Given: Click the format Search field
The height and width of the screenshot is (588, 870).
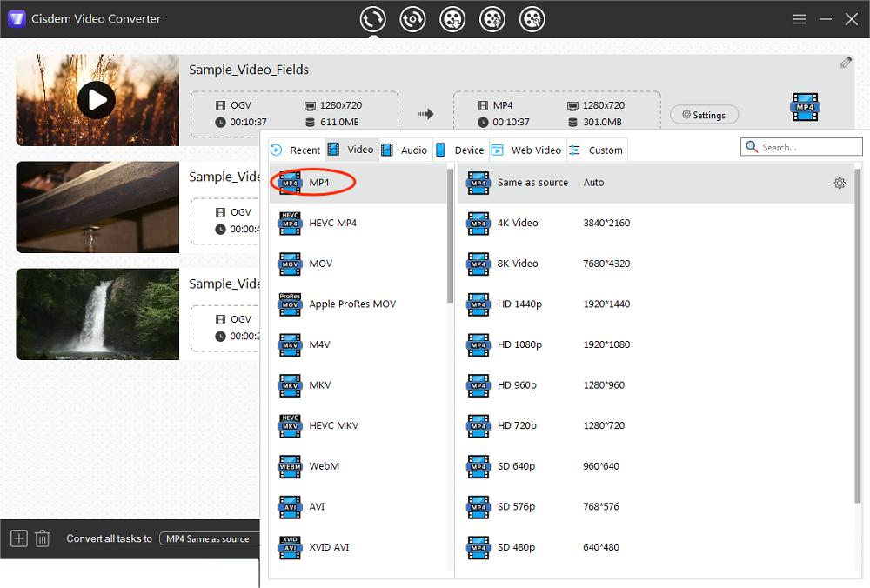Looking at the screenshot, I should 801,147.
